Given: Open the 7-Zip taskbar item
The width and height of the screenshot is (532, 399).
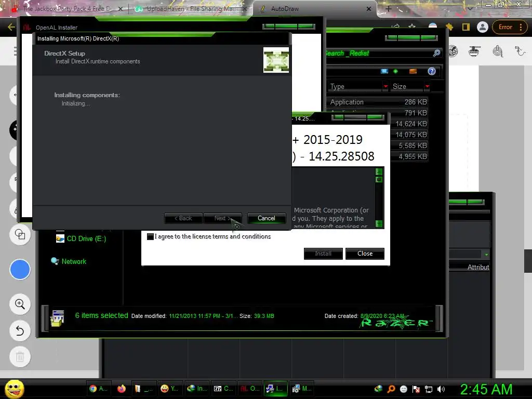Looking at the screenshot, I should [x=223, y=389].
